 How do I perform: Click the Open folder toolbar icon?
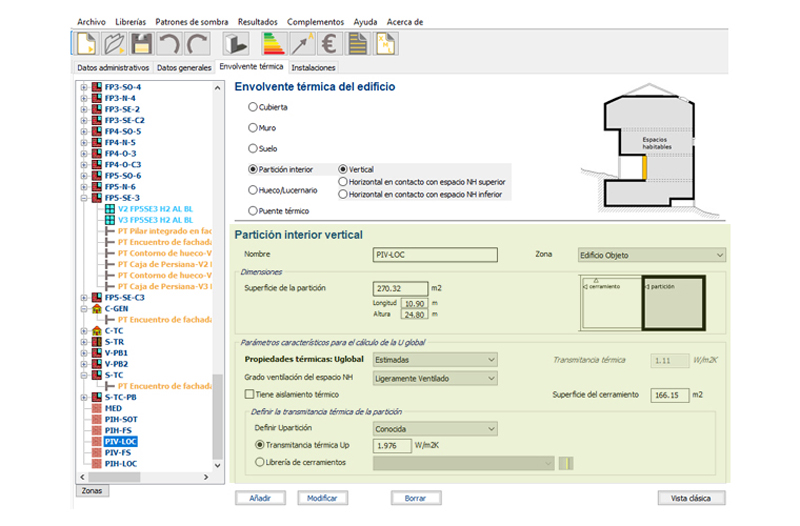coord(114,44)
